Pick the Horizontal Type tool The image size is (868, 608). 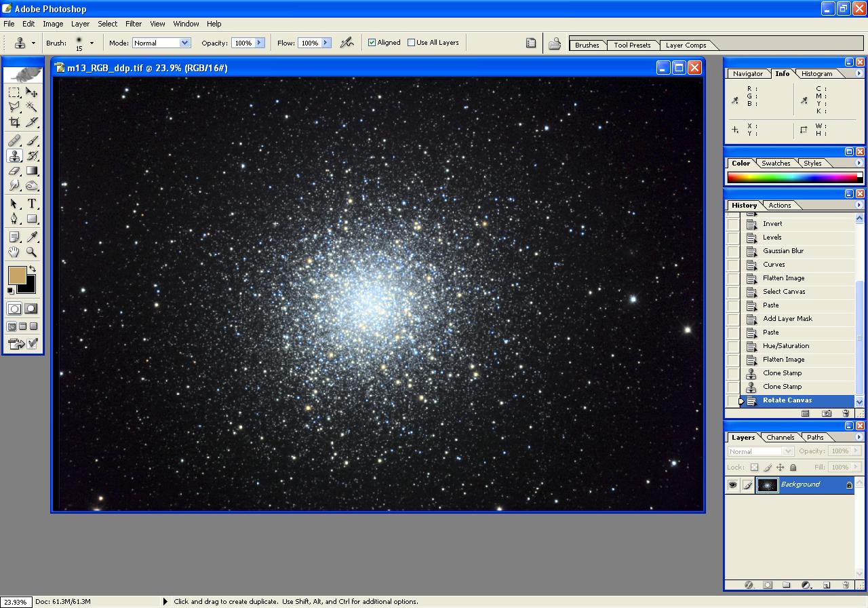tap(32, 204)
